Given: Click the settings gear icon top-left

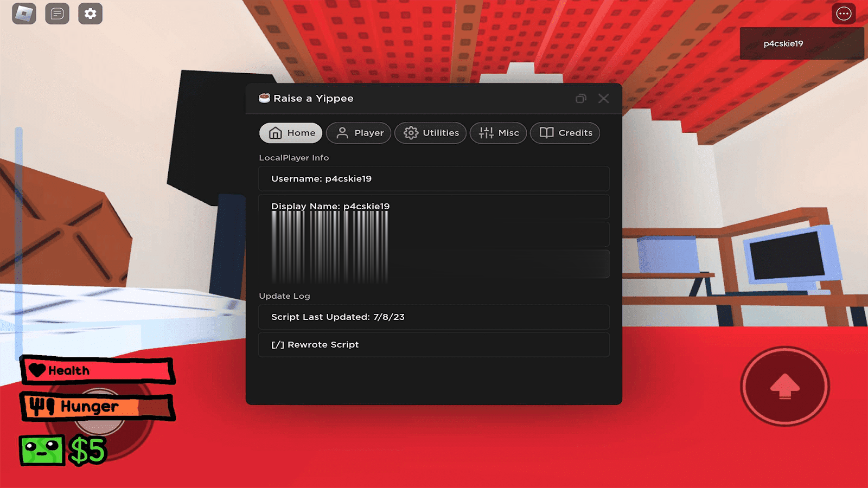Looking at the screenshot, I should pos(90,14).
